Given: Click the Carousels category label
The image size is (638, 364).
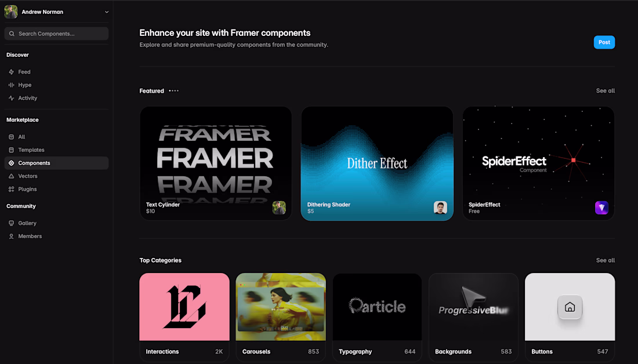Looking at the screenshot, I should (x=256, y=352).
